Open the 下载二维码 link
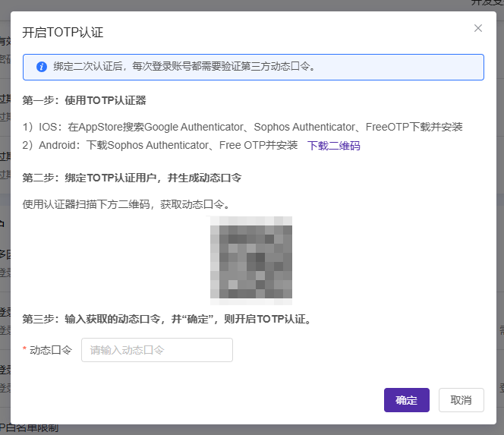This screenshot has width=504, height=435. [x=334, y=146]
